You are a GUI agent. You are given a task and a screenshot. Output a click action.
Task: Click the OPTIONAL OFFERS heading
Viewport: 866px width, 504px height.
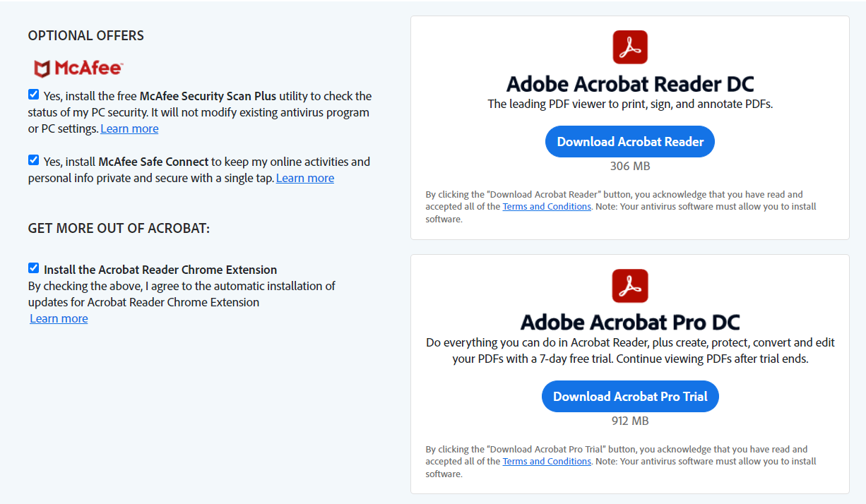click(86, 35)
